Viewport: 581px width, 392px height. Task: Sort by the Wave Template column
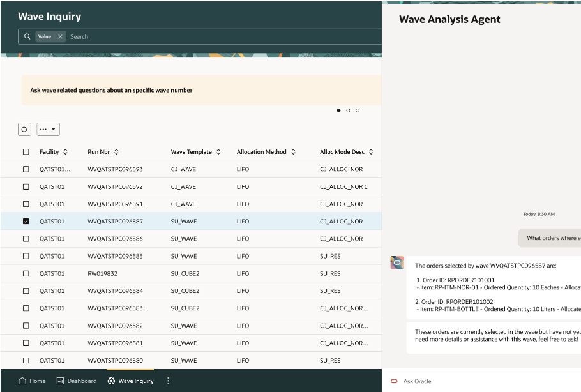pyautogui.click(x=218, y=152)
